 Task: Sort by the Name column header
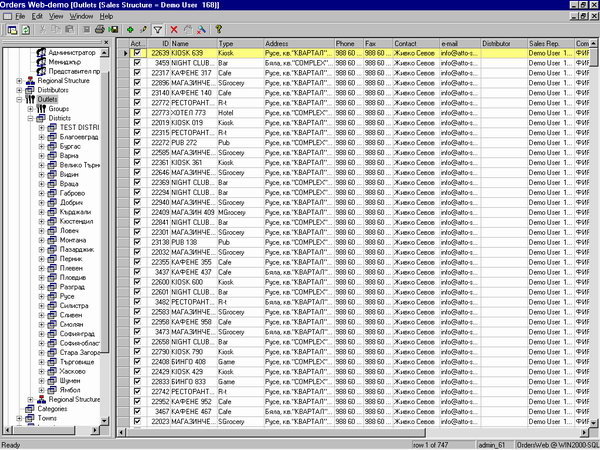194,44
